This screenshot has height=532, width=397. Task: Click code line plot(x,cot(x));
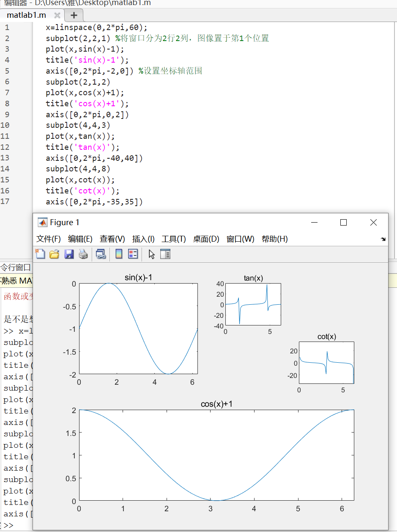(81, 180)
